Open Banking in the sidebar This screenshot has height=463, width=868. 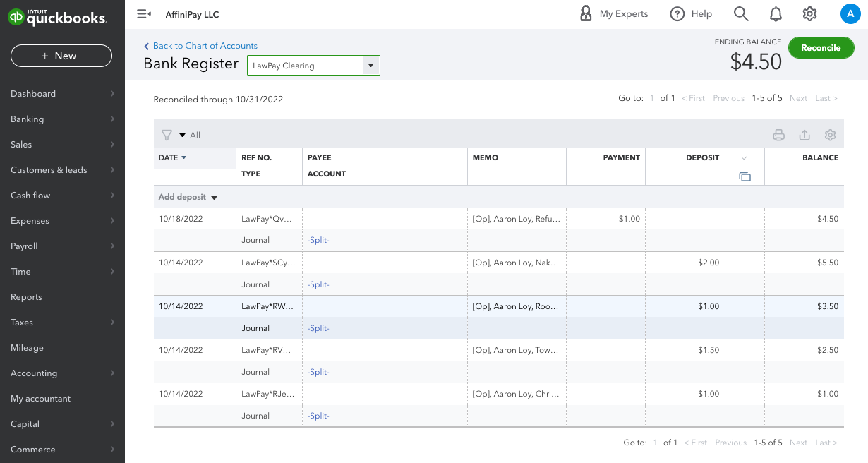[x=62, y=119]
